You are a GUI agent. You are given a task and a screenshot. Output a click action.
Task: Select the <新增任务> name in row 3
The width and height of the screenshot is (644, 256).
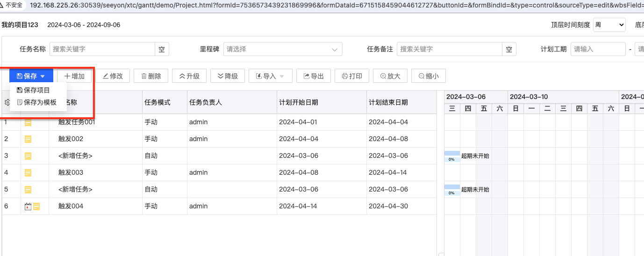click(75, 156)
